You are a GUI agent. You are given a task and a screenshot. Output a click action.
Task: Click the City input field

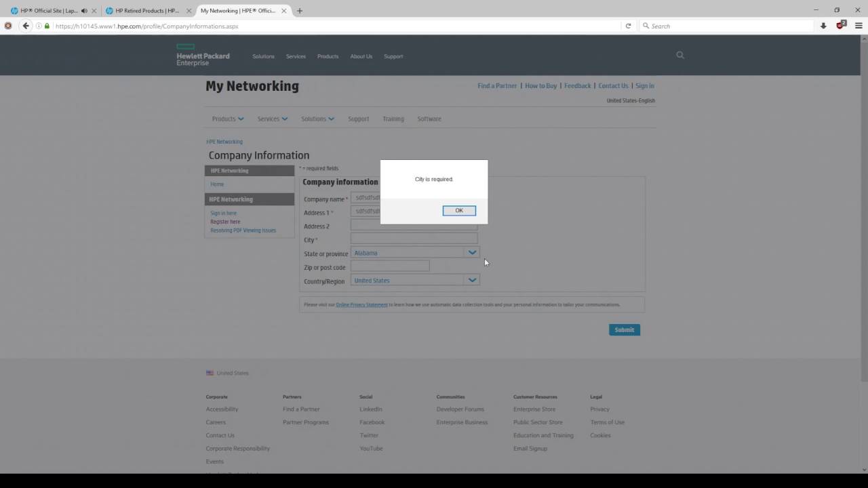coord(414,239)
